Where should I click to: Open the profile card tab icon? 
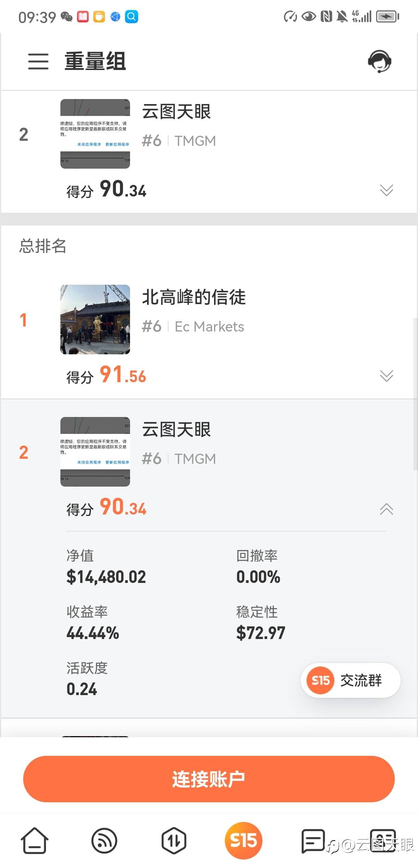(x=383, y=840)
